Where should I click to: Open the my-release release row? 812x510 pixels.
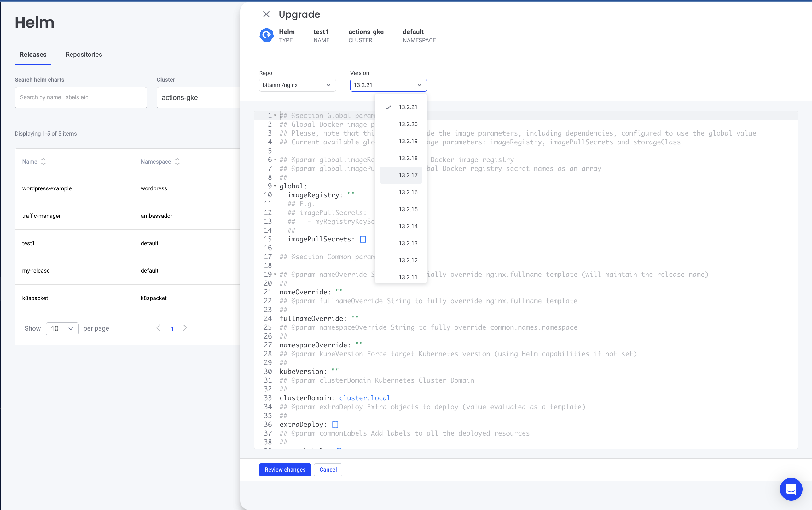pyautogui.click(x=127, y=271)
